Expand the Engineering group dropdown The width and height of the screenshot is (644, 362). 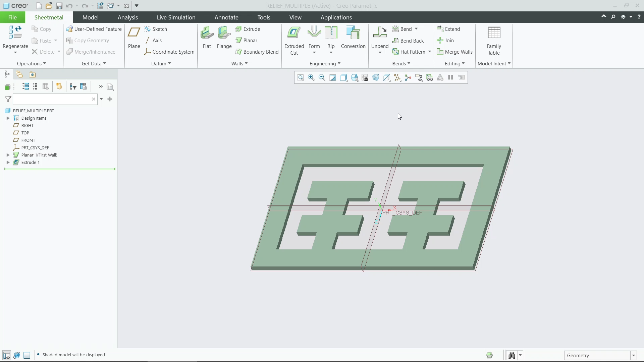[x=325, y=64]
